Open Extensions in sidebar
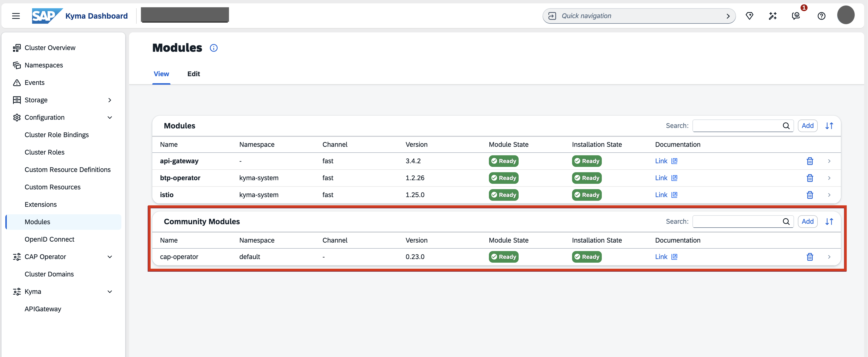 [40, 205]
